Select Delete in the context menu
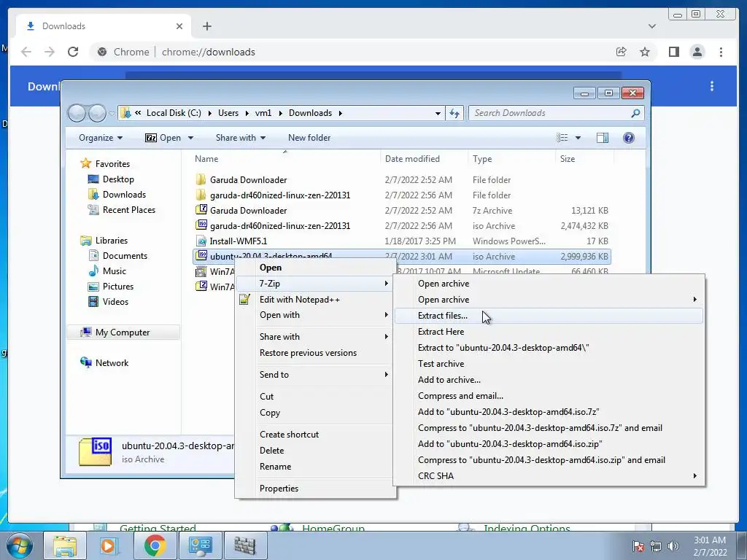747x560 pixels. click(315, 451)
